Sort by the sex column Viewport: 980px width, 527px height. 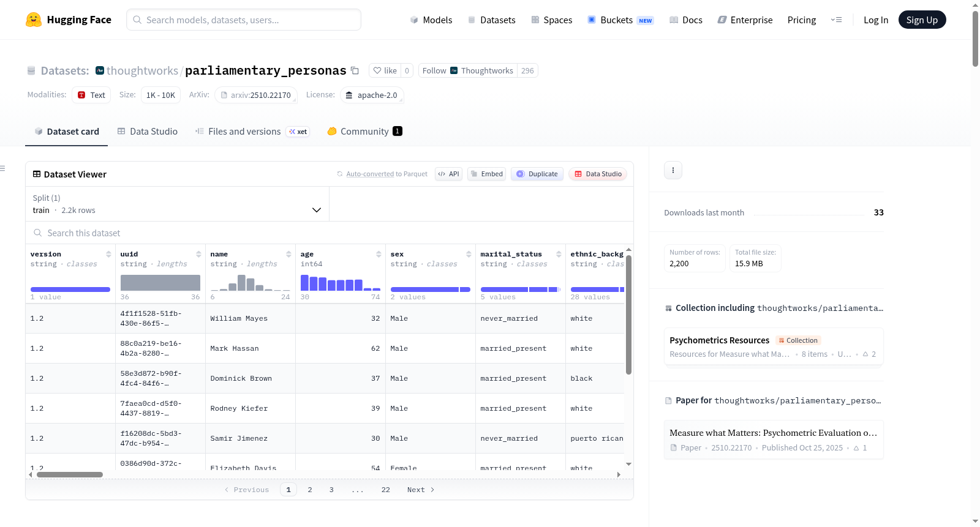click(x=469, y=254)
